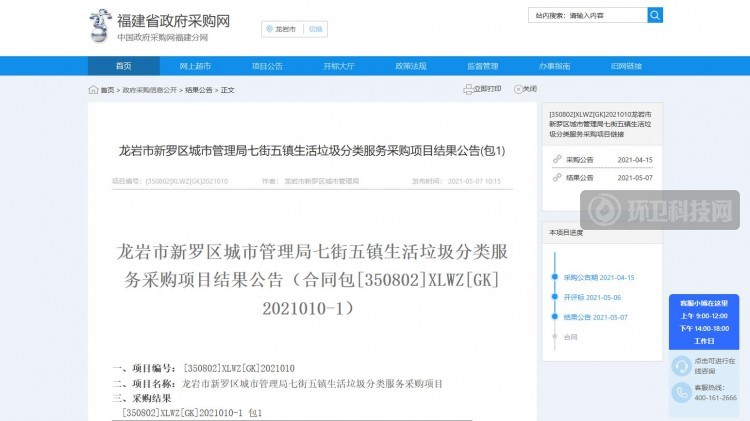Click the 首页 breadcrumb link
The width and height of the screenshot is (750, 421).
coord(107,90)
